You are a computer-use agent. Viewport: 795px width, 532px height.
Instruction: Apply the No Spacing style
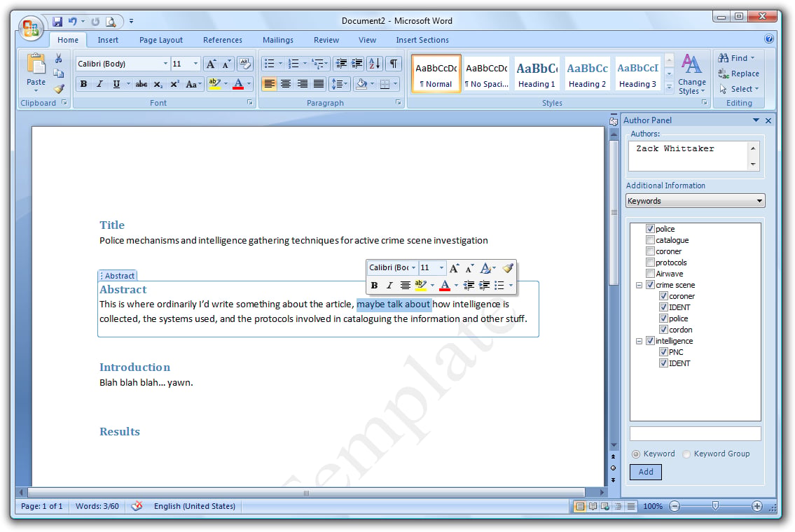click(x=486, y=74)
